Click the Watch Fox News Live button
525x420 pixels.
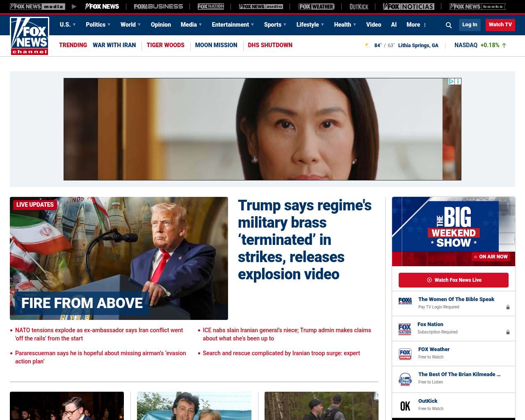[x=454, y=280]
